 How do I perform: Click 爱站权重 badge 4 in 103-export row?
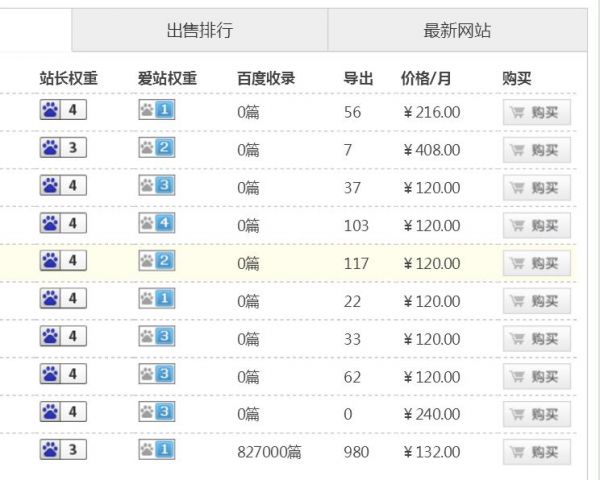click(157, 224)
